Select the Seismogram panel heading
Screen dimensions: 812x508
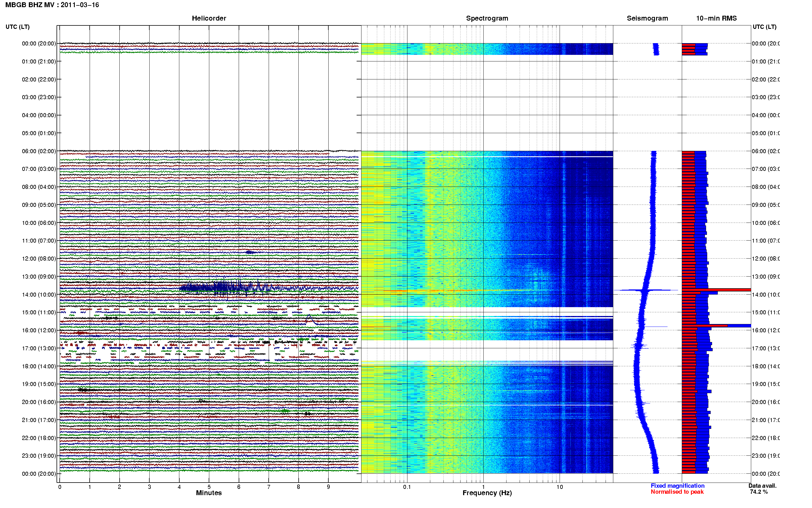pos(647,18)
